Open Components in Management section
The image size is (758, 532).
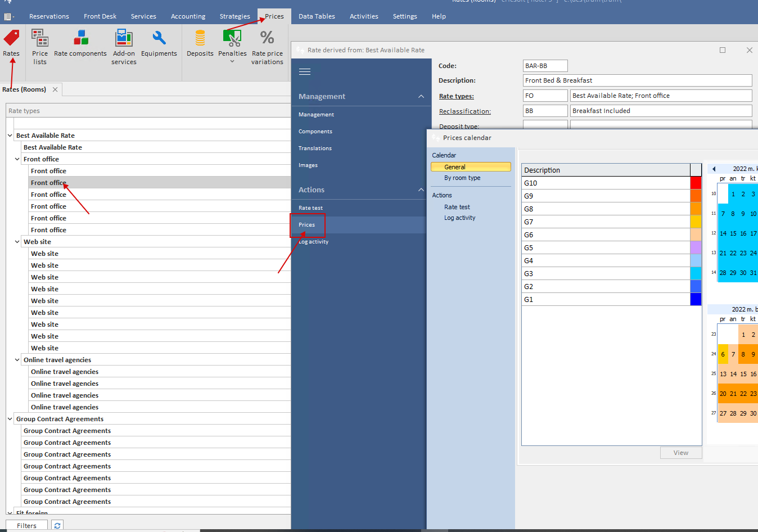pyautogui.click(x=315, y=132)
